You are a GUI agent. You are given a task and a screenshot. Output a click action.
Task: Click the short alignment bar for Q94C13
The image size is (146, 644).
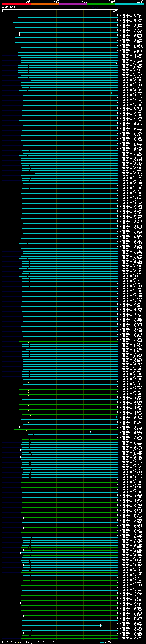(x=56, y=432)
